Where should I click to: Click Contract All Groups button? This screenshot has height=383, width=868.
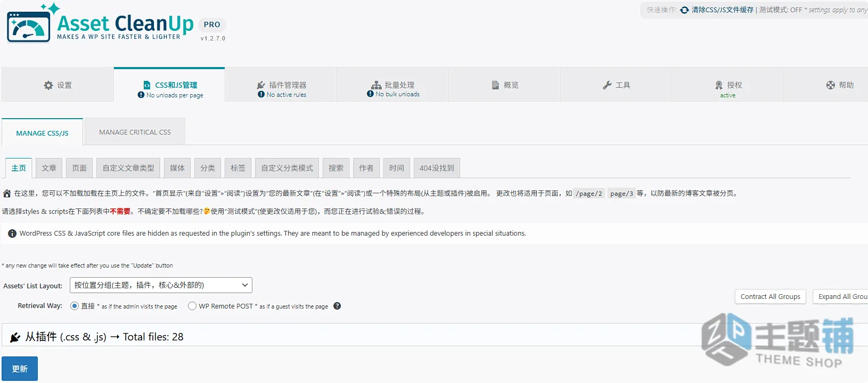[771, 296]
